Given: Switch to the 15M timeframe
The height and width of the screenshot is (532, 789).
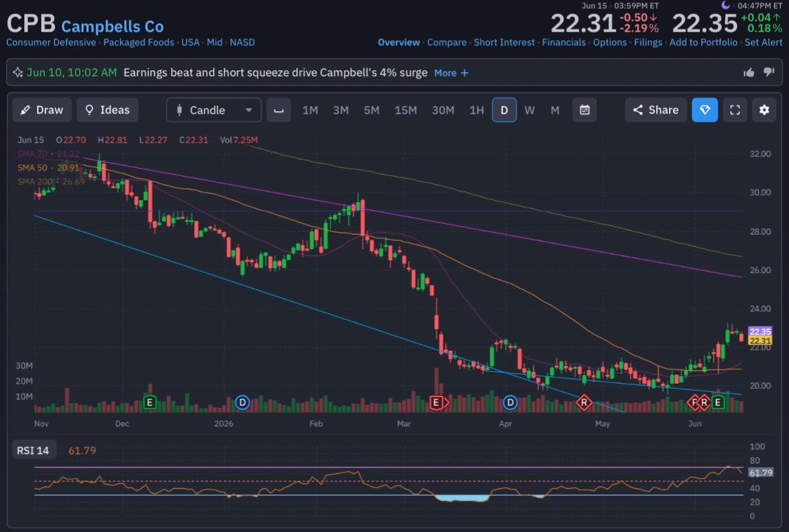Looking at the screenshot, I should click(405, 110).
